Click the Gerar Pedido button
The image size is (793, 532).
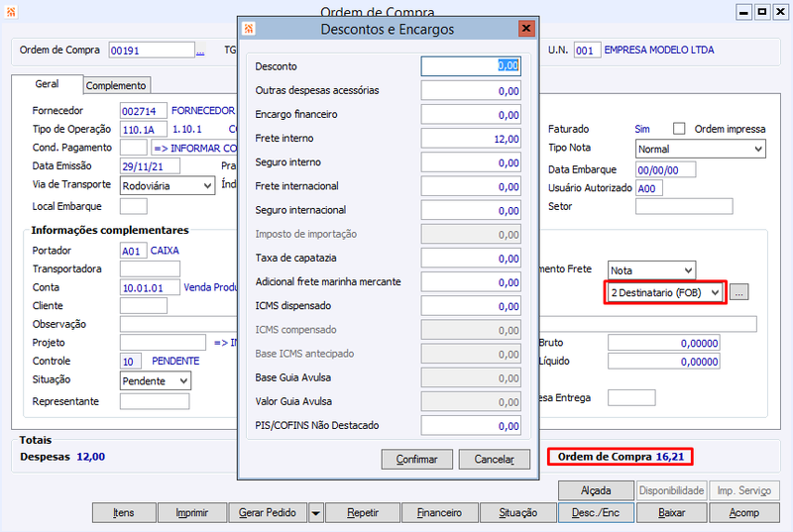(x=268, y=513)
